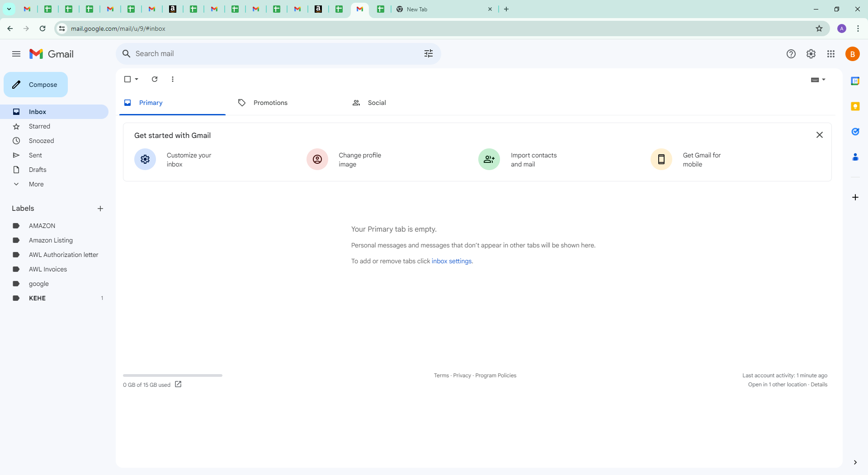Show search options filter icon

click(x=429, y=54)
